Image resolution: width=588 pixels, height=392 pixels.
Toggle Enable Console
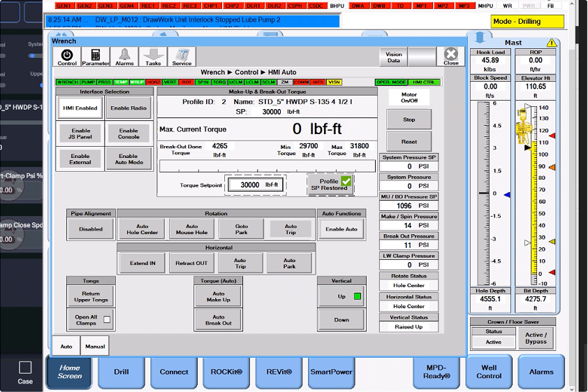click(x=128, y=133)
